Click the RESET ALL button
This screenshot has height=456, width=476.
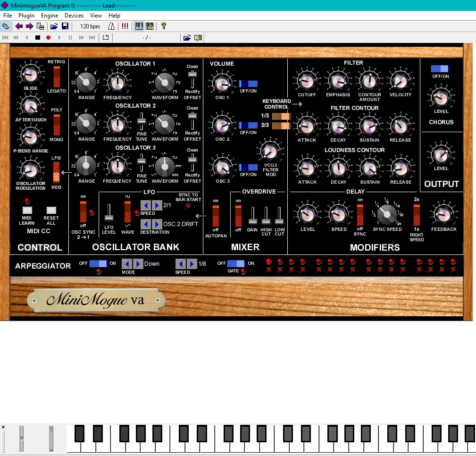click(x=51, y=210)
